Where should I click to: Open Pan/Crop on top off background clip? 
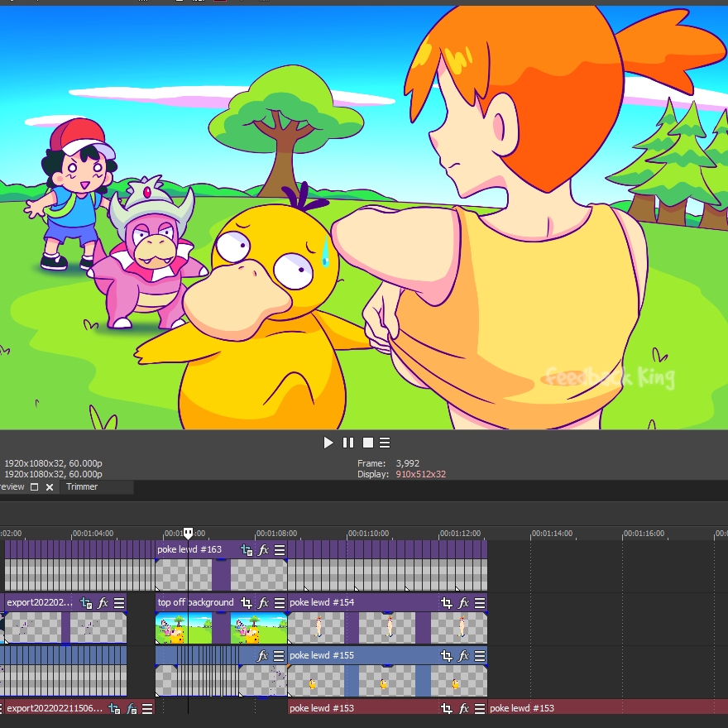(x=247, y=603)
